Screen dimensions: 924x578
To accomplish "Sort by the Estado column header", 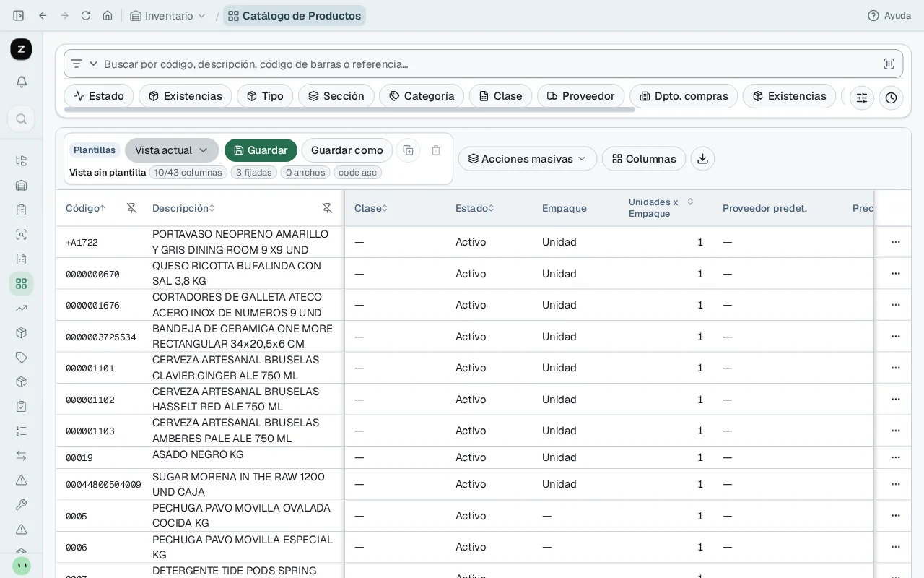I will point(475,208).
